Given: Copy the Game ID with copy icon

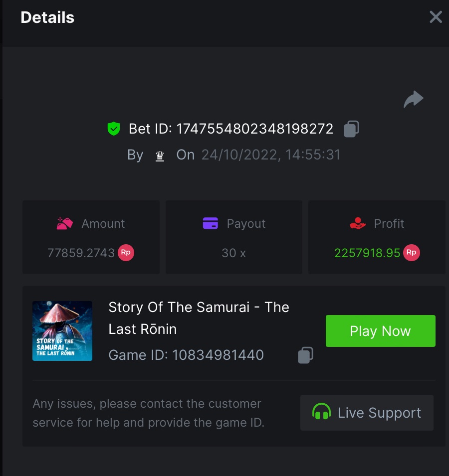Looking at the screenshot, I should tap(305, 355).
